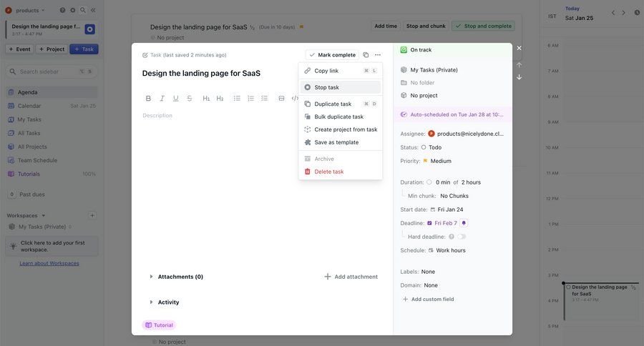Click the deadline reminder bell icon
The width and height of the screenshot is (644, 346).
tap(464, 223)
